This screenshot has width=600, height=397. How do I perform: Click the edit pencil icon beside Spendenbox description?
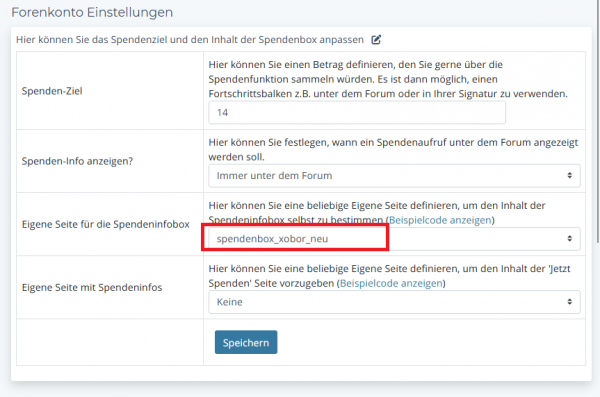(x=376, y=39)
